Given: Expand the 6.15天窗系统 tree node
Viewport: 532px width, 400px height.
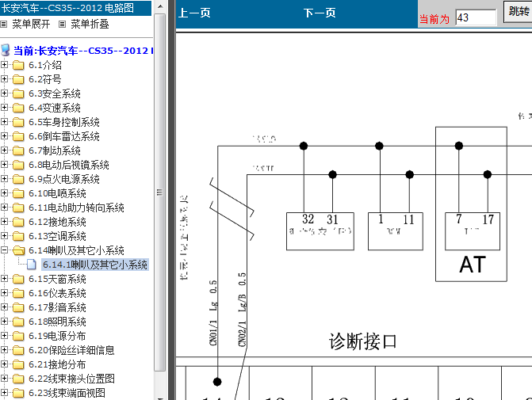Looking at the screenshot, I should 4,279.
